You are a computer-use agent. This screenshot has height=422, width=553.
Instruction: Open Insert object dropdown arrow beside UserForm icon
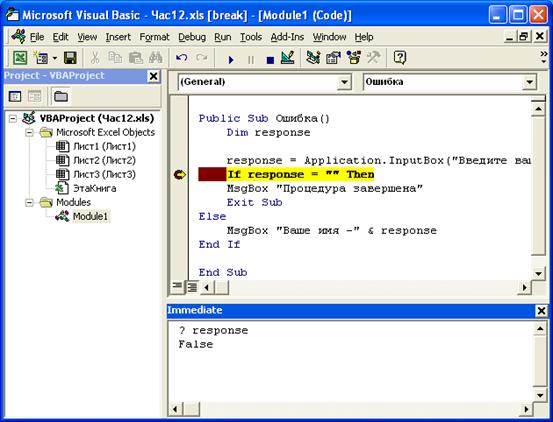tap(55, 58)
